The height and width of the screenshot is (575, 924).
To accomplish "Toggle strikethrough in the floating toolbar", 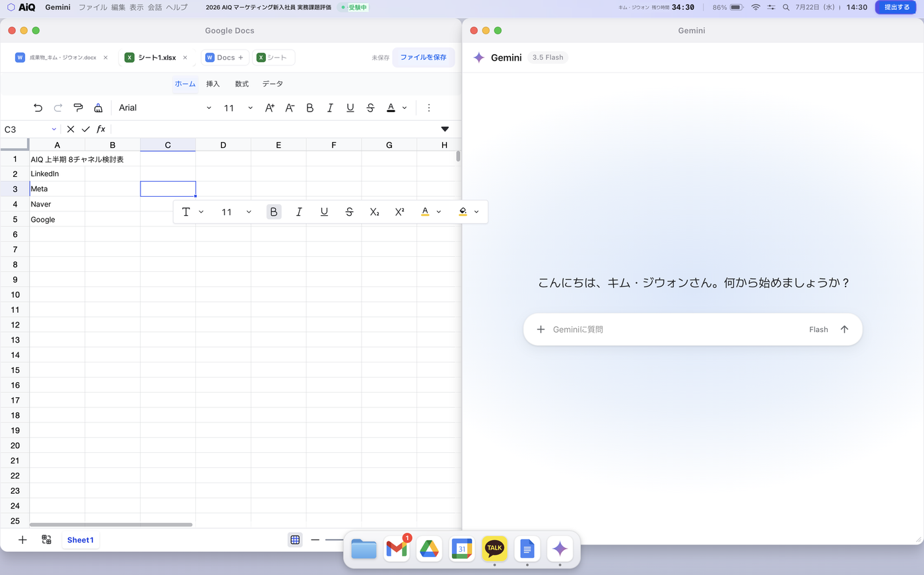I will coord(349,212).
